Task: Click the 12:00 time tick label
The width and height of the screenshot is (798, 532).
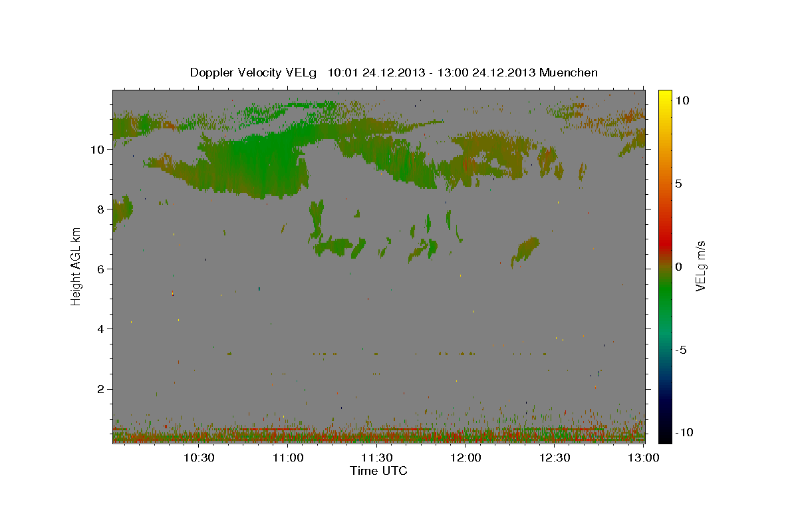Action: click(x=465, y=458)
